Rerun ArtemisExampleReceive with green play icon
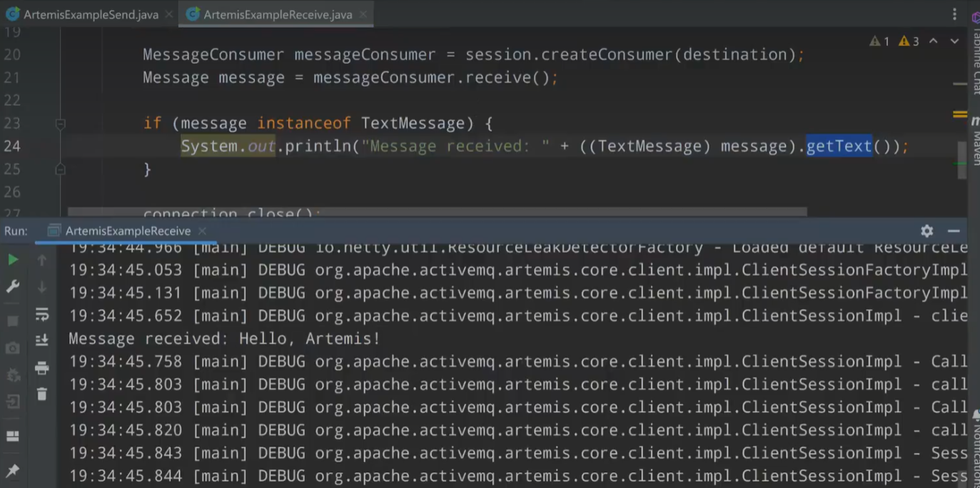This screenshot has height=488, width=980. [13, 260]
